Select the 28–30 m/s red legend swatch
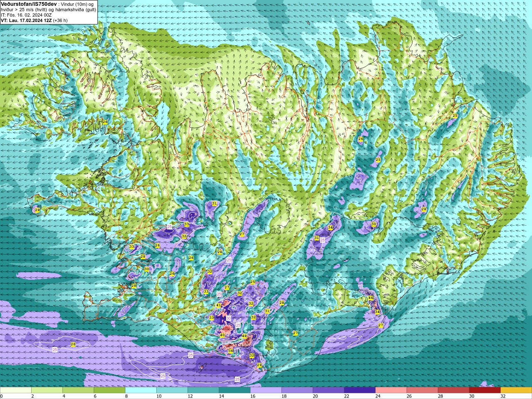The width and height of the screenshot is (532, 399). coord(453,390)
